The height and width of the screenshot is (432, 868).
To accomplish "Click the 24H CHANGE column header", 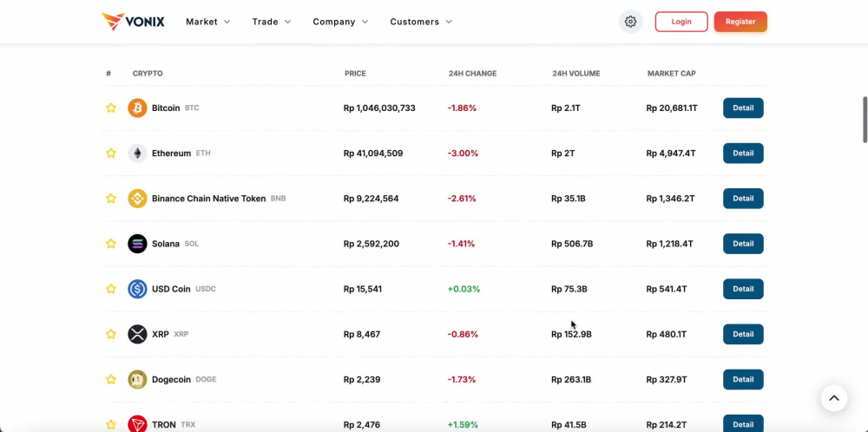I will pyautogui.click(x=473, y=74).
